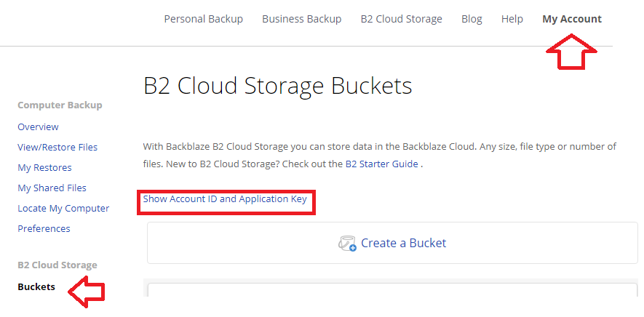The image size is (644, 317).
Task: Click My Account in the top navigation
Action: pyautogui.click(x=571, y=19)
